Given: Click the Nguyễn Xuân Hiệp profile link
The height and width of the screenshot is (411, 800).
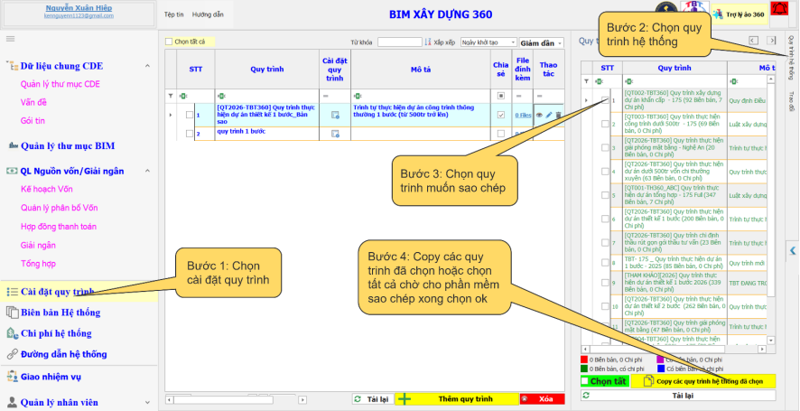Looking at the screenshot, I should [79, 8].
